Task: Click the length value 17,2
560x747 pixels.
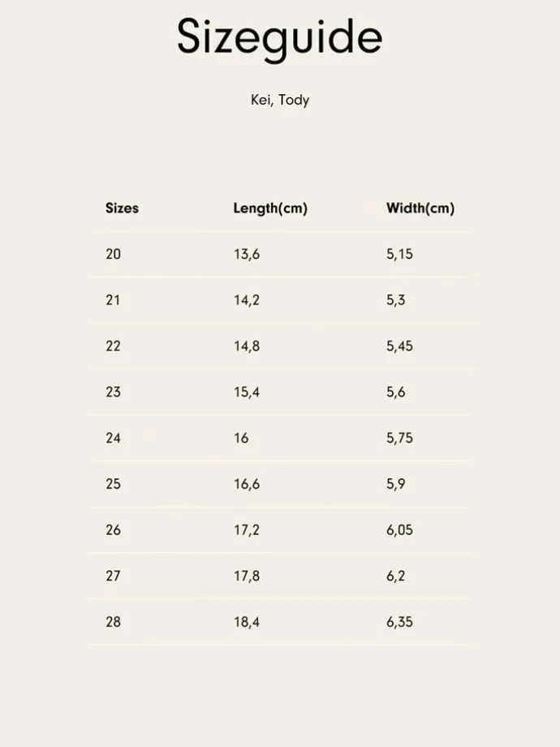Action: click(247, 530)
